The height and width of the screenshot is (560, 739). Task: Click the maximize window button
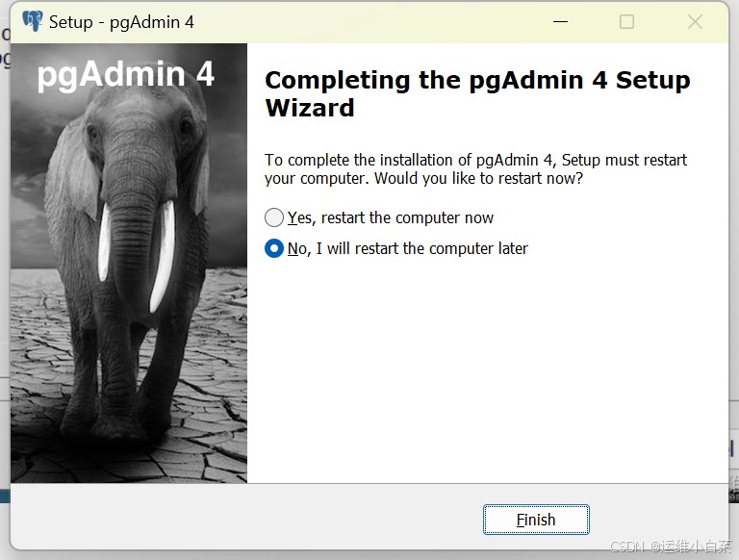click(626, 21)
